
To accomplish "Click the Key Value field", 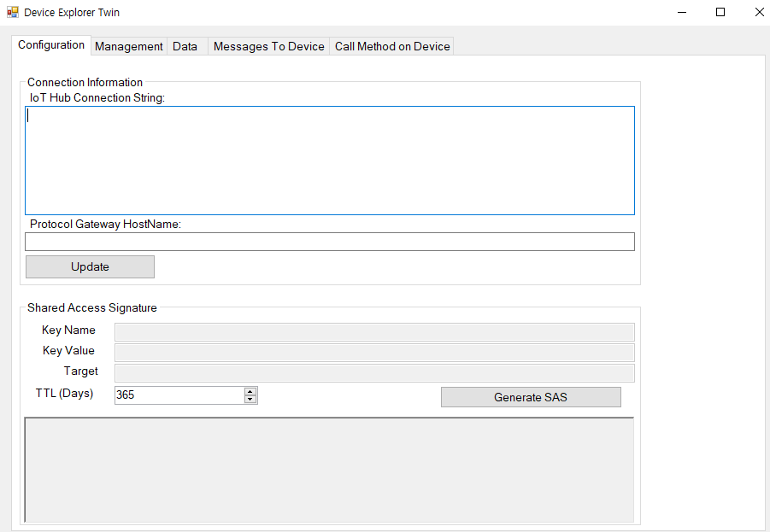I will [374, 353].
